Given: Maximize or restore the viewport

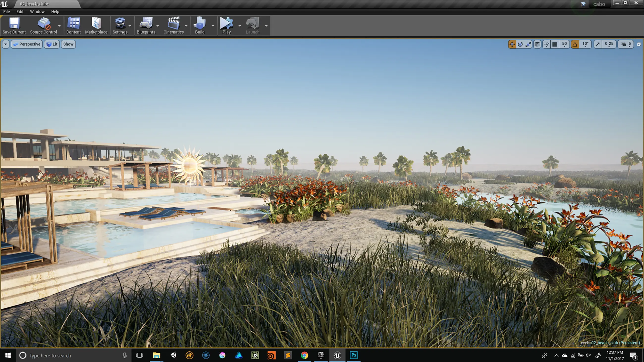Looking at the screenshot, I should tap(639, 44).
